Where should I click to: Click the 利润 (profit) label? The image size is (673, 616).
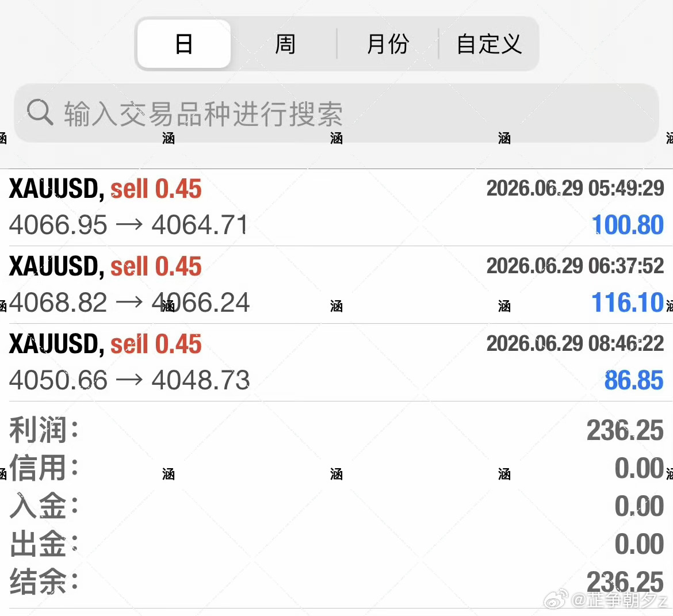(44, 430)
